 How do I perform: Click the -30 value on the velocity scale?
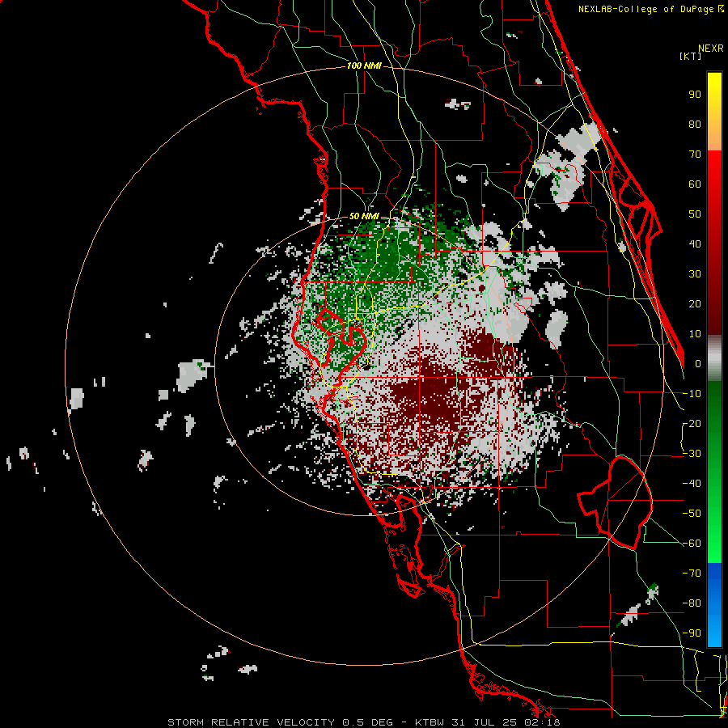(692, 454)
